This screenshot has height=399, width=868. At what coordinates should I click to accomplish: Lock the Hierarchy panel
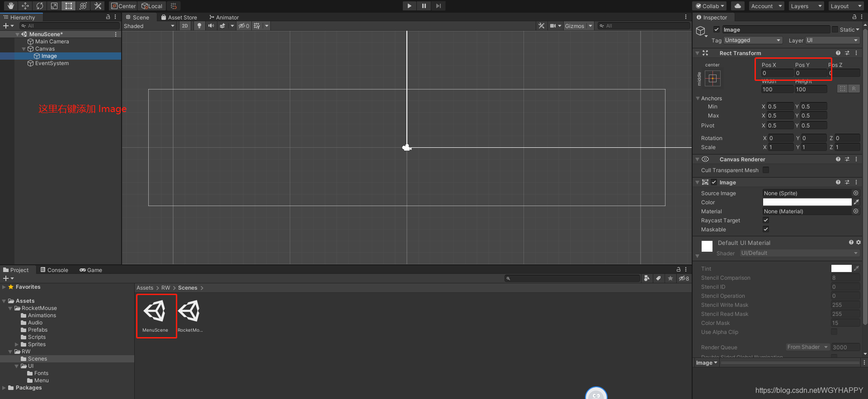coord(108,17)
